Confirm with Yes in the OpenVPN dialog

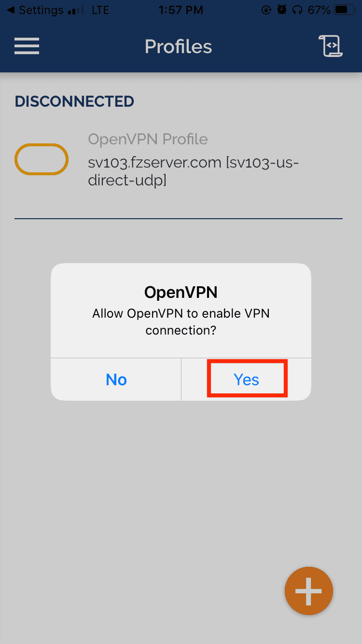tap(247, 379)
